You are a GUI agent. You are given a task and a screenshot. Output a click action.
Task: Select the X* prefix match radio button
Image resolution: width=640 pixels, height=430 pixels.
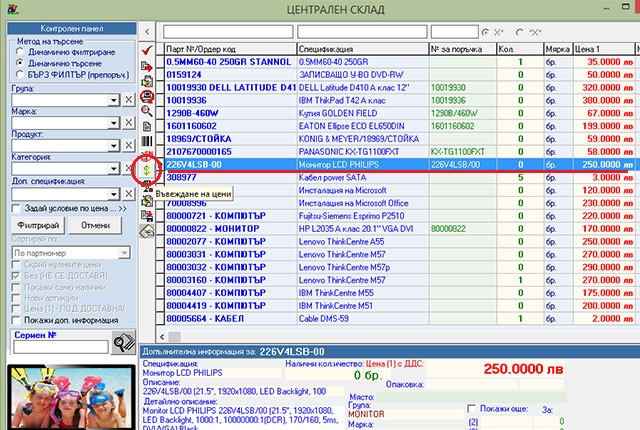[x=485, y=32]
